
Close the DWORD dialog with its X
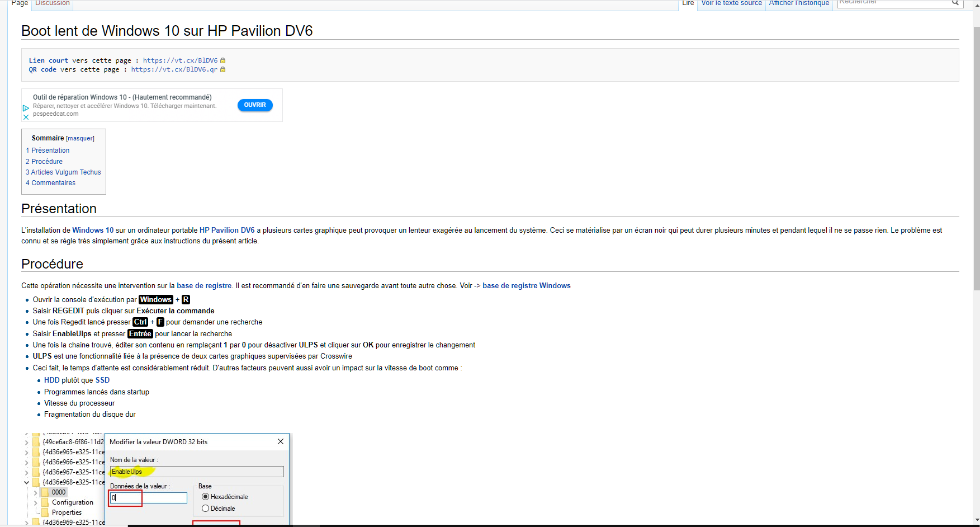pos(281,441)
